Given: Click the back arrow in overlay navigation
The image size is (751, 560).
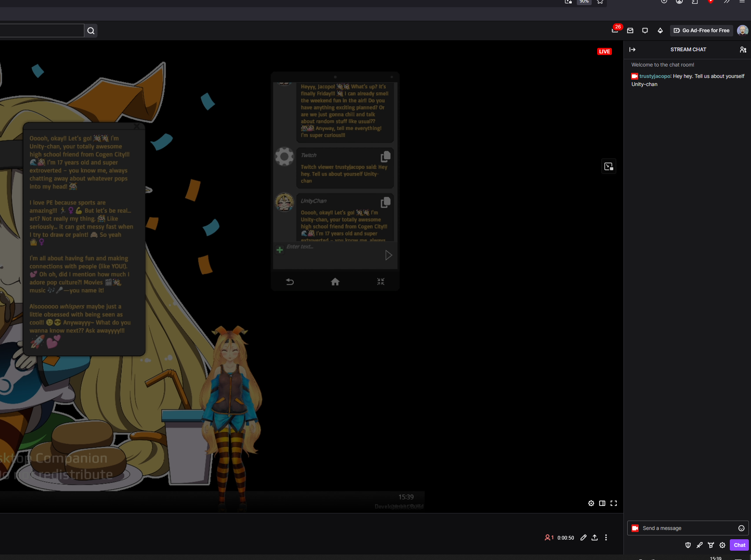Looking at the screenshot, I should (x=290, y=282).
